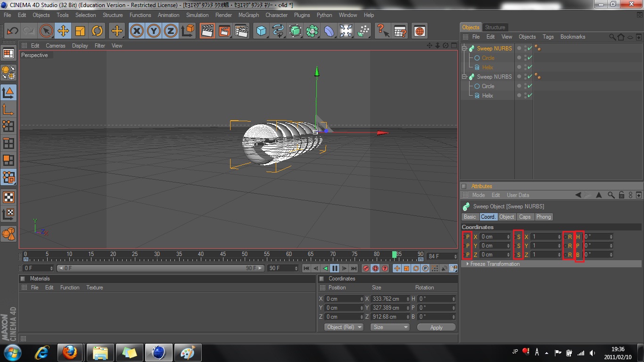
Task: Toggle the Autokeying button in timeline
Action: coord(375,268)
